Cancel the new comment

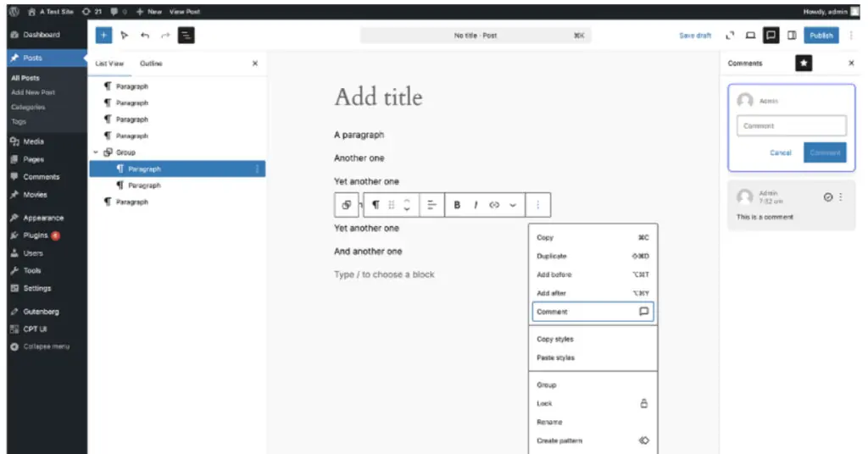781,152
